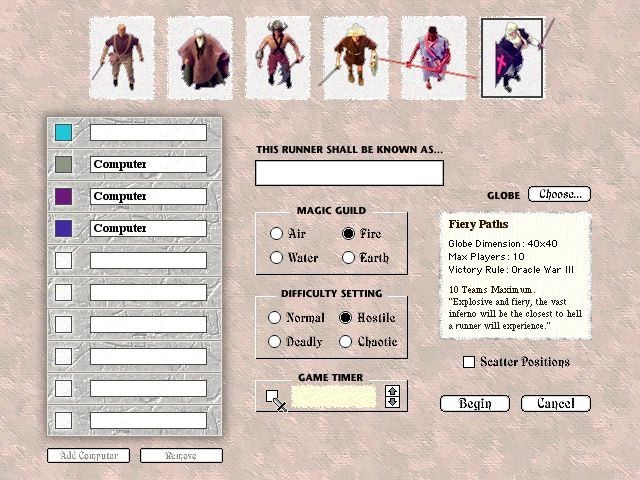Click the Add Computer button
The image size is (640, 480).
tap(88, 456)
